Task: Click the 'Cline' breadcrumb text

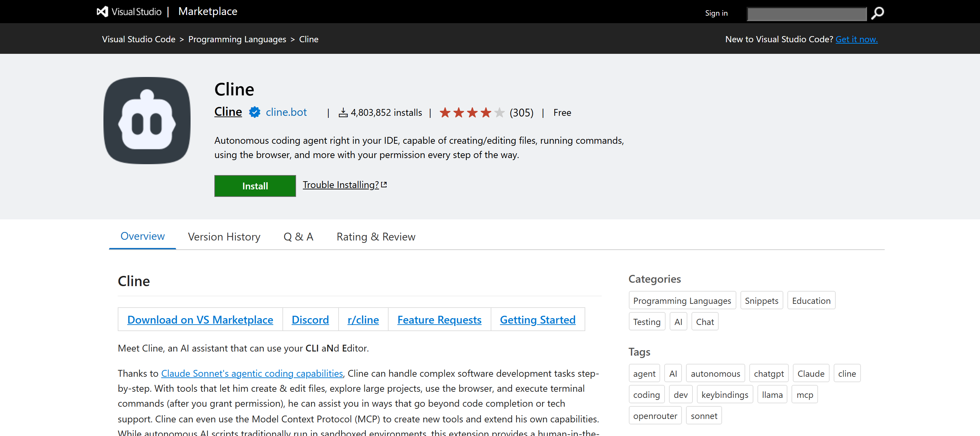Action: click(x=309, y=39)
